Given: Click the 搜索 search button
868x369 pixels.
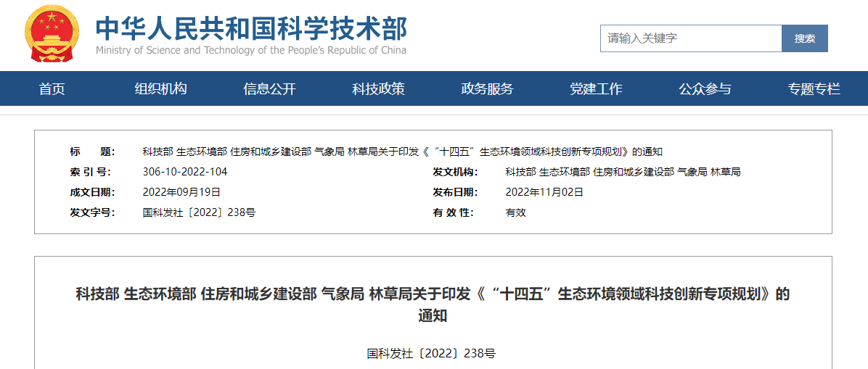Looking at the screenshot, I should pyautogui.click(x=805, y=38).
